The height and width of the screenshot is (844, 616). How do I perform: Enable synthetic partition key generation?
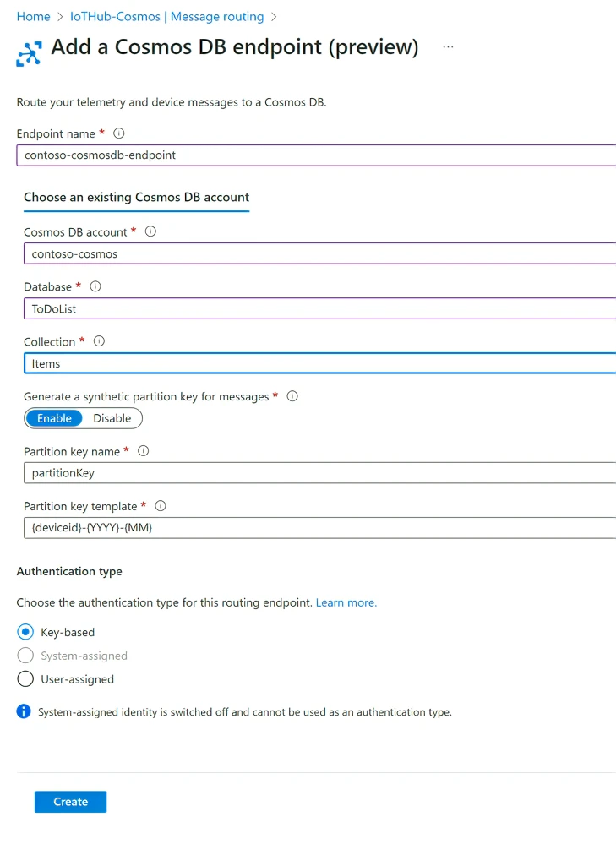[x=54, y=418]
